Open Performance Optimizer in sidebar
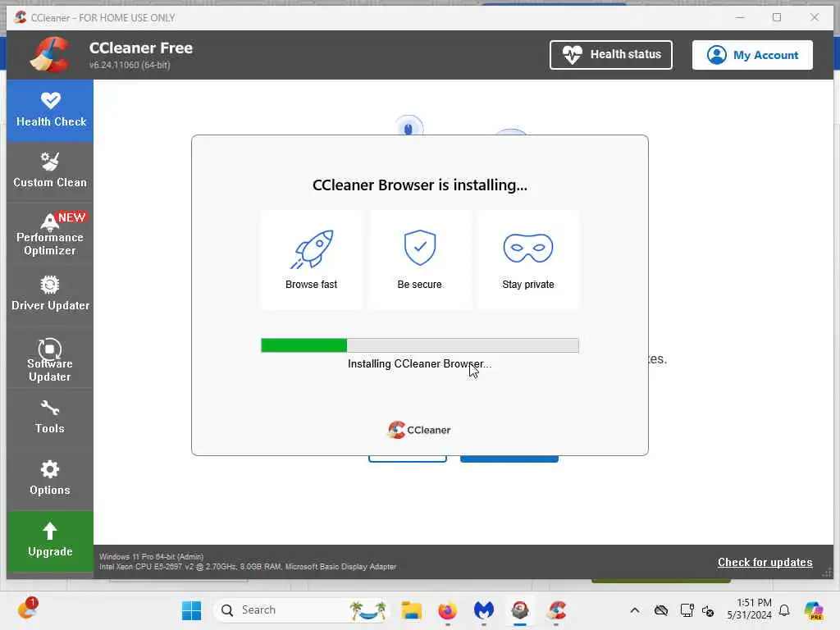Image resolution: width=840 pixels, height=630 pixels. pyautogui.click(x=50, y=234)
